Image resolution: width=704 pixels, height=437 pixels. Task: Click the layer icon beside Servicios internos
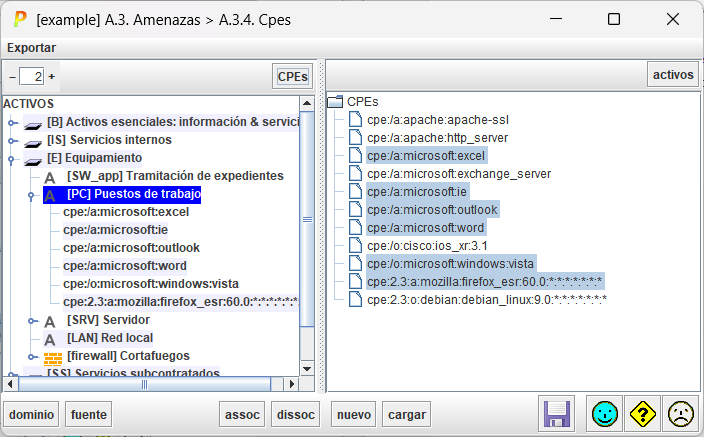(x=33, y=142)
